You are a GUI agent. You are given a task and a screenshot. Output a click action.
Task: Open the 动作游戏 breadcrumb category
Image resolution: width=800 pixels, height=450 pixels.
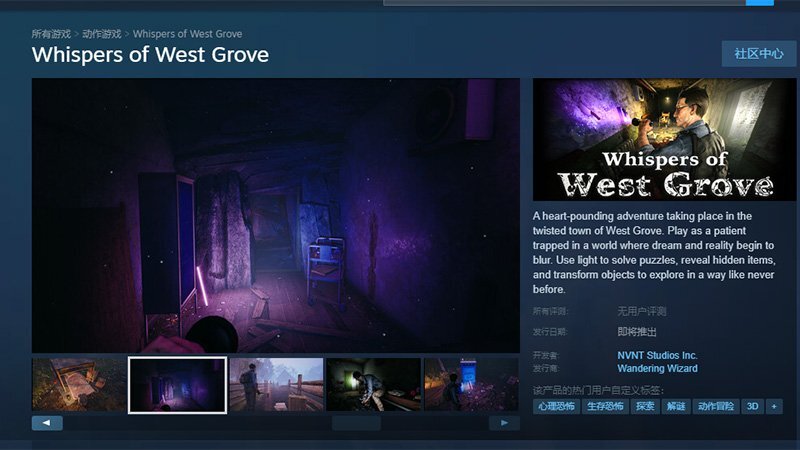tap(103, 34)
